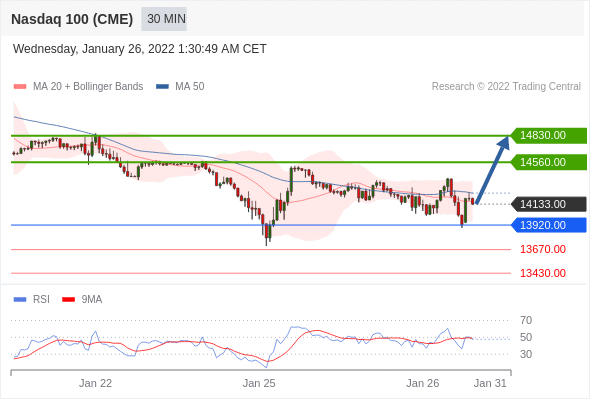
Task: Click the Jan 25 date marker
Action: coord(259,383)
